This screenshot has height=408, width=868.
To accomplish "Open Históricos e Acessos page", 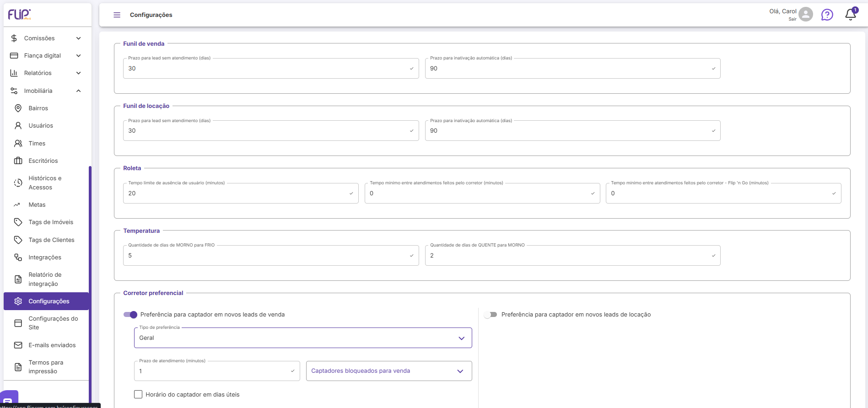I will click(45, 183).
